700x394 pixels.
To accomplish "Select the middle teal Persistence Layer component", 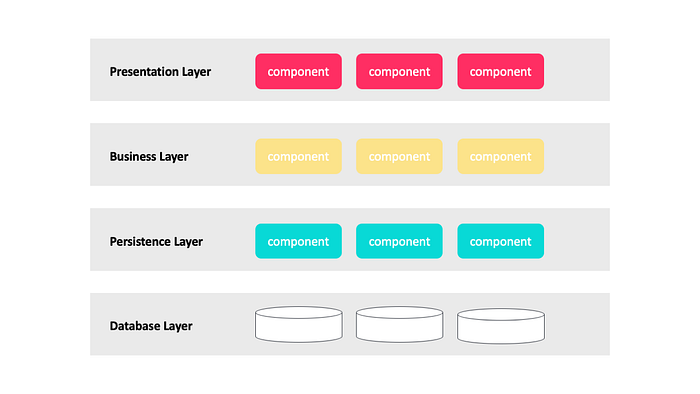I will (x=399, y=241).
